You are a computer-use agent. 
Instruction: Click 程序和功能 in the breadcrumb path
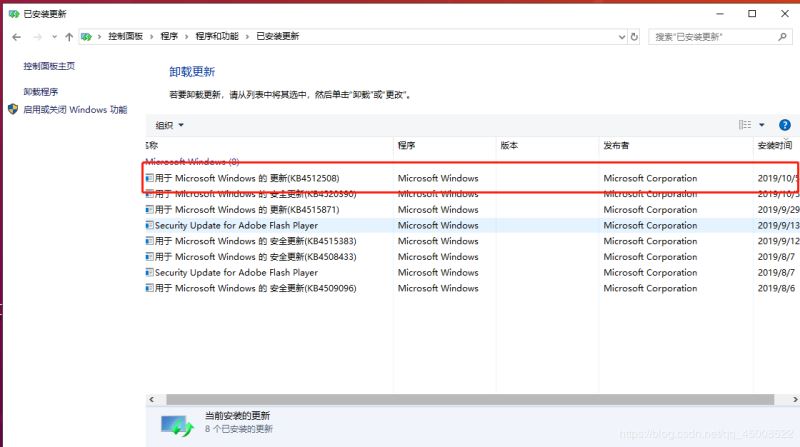[216, 36]
